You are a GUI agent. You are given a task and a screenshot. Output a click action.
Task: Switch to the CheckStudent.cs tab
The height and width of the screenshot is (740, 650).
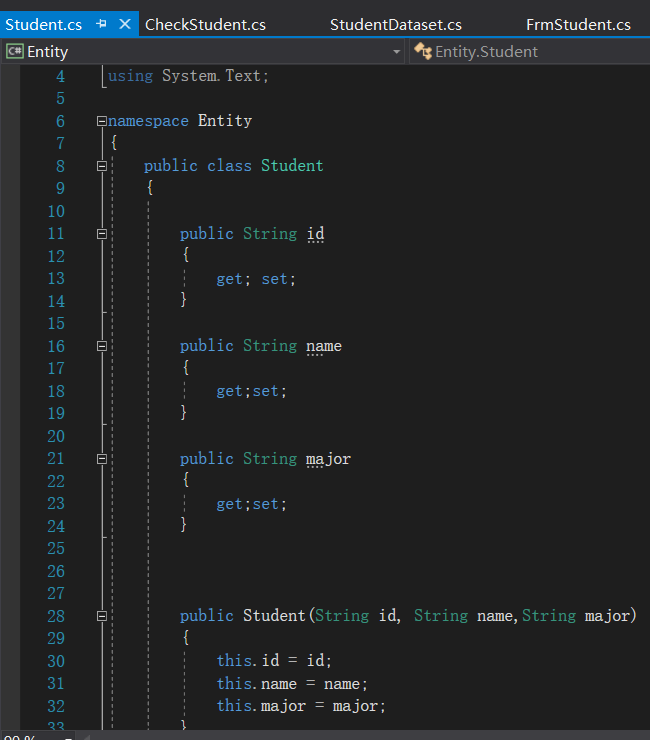click(205, 25)
